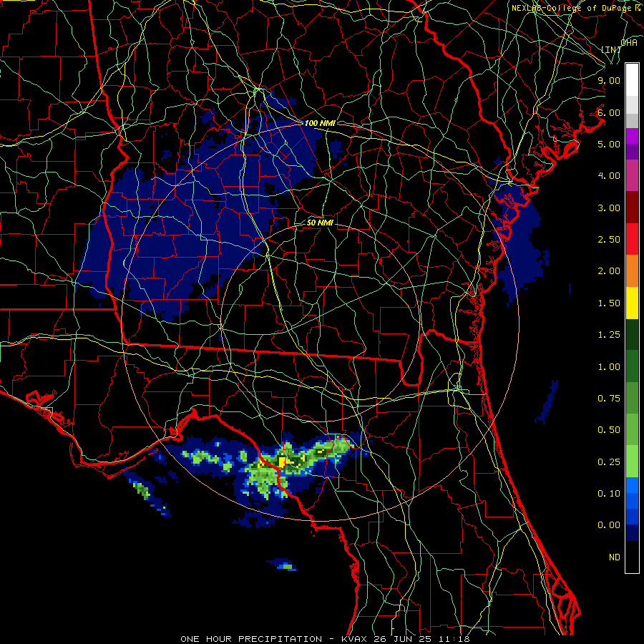This screenshot has height=644, width=644.
Task: Click the 1.25 legend value
Action: coord(609,335)
